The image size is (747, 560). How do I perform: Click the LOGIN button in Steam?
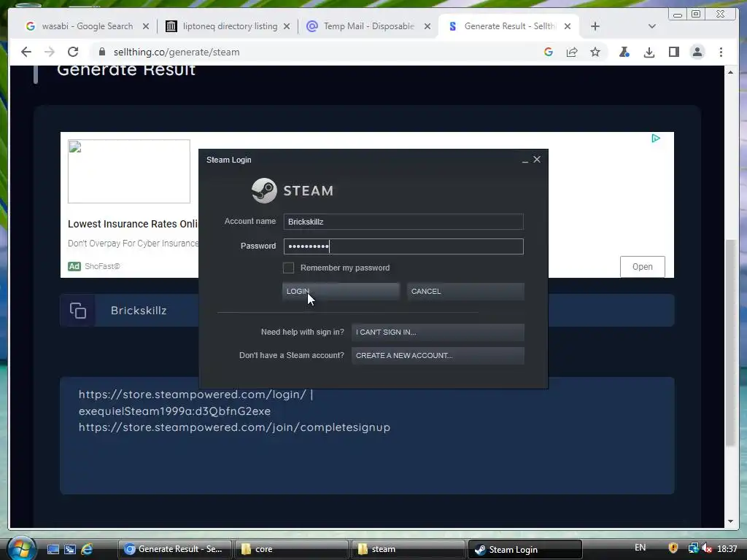tap(341, 292)
